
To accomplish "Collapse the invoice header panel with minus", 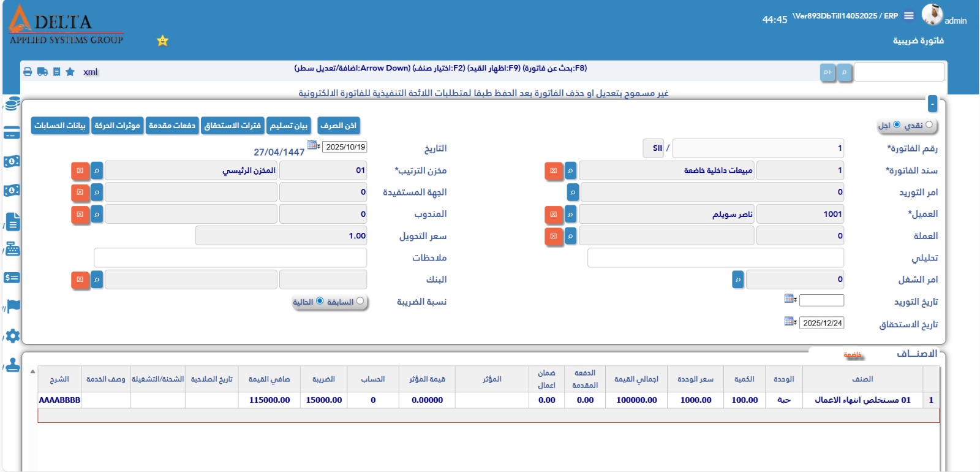I will tap(932, 104).
